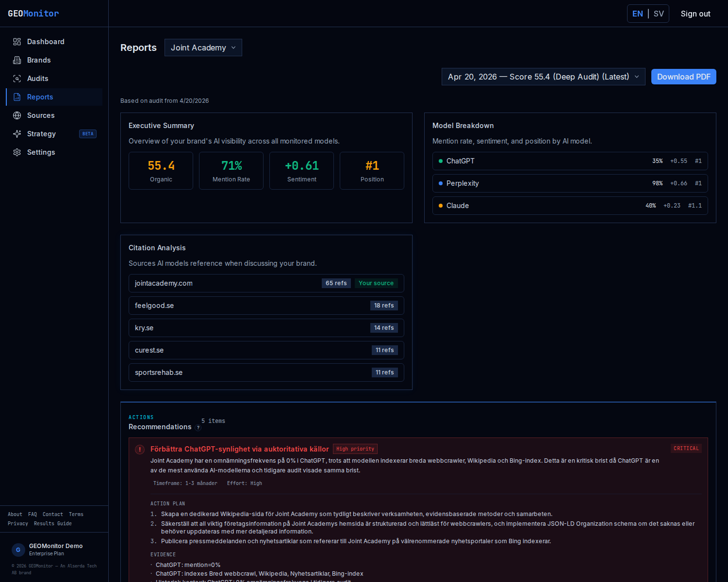The width and height of the screenshot is (728, 582).
Task: Click the Förbättra ChatGPT-synlighet recommendation title
Action: pos(240,449)
